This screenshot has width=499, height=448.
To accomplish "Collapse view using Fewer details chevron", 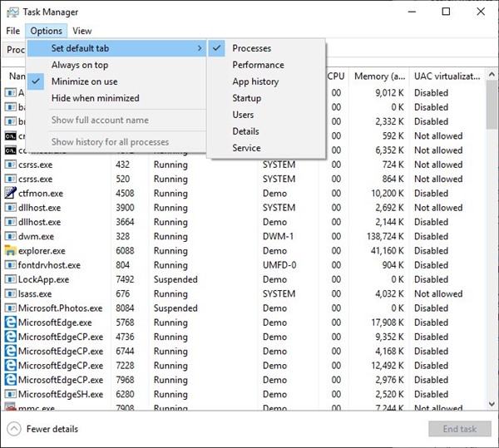I will [13, 429].
